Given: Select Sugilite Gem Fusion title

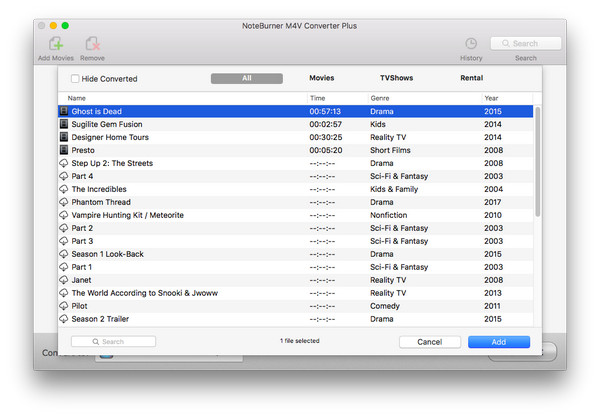Looking at the screenshot, I should click(107, 124).
